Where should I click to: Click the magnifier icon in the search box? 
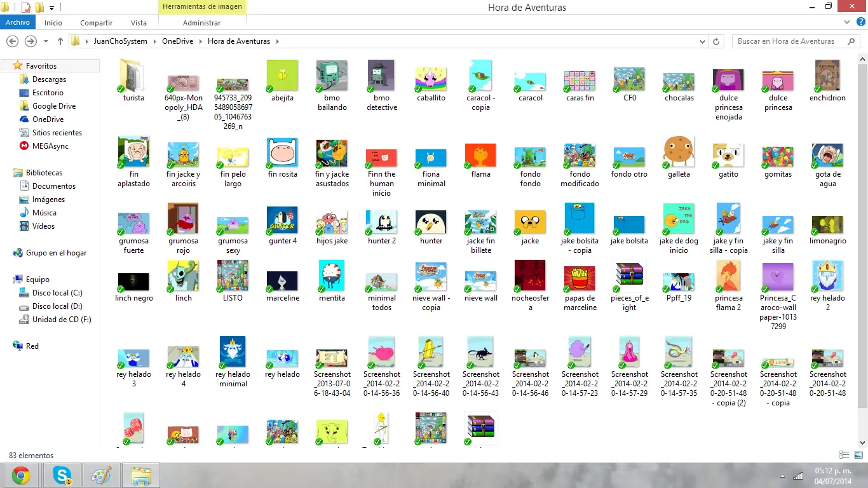coord(851,41)
